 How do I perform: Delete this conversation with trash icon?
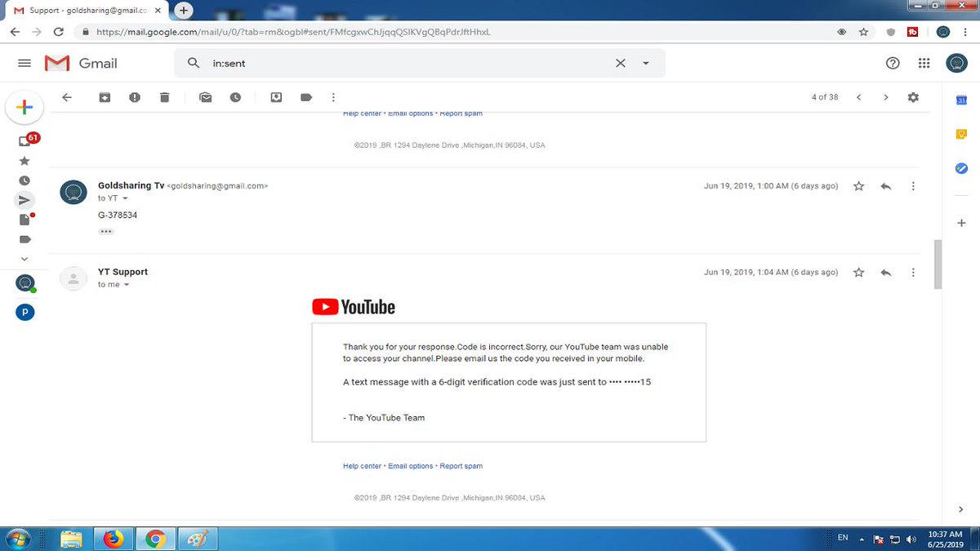point(164,97)
